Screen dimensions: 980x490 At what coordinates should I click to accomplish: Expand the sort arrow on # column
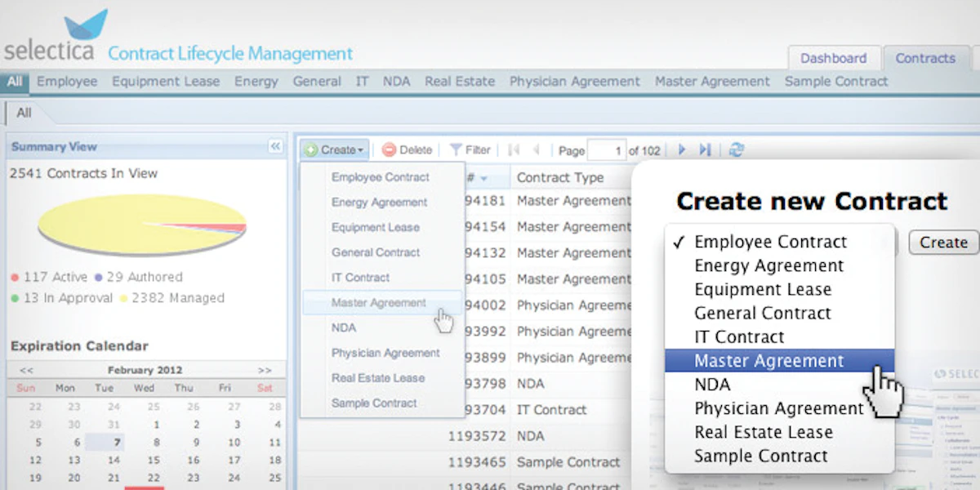pos(483,178)
